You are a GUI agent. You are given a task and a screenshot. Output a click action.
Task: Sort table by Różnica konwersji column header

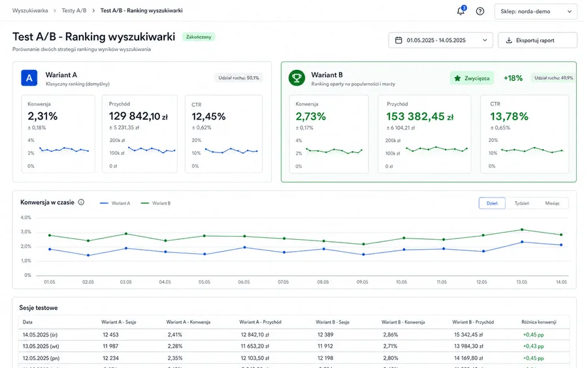pyautogui.click(x=538, y=322)
